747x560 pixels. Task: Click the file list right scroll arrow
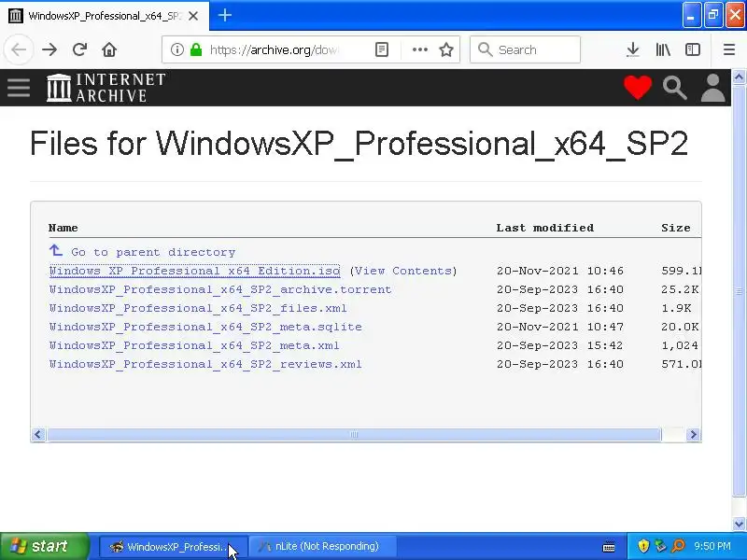693,434
